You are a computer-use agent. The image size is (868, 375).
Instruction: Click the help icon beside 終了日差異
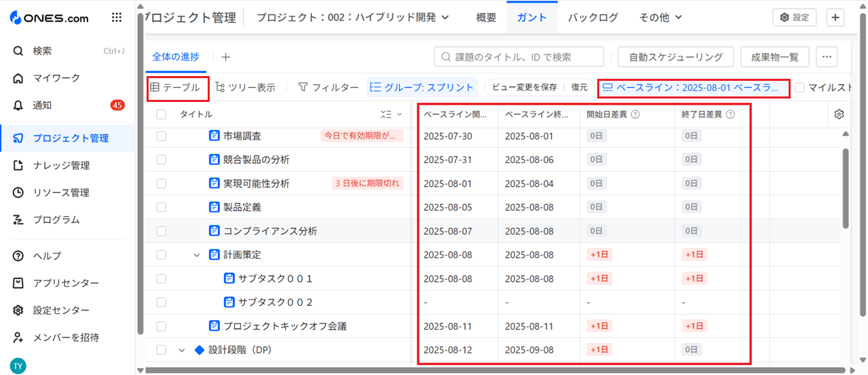pos(730,115)
